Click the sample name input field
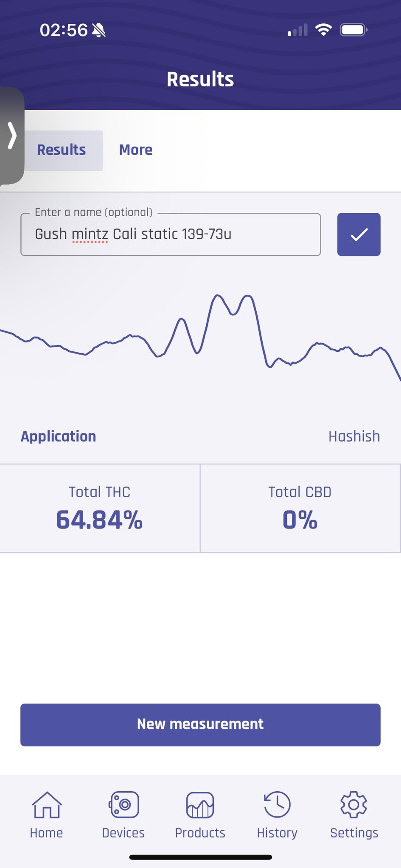The width and height of the screenshot is (401, 868). coord(171,234)
